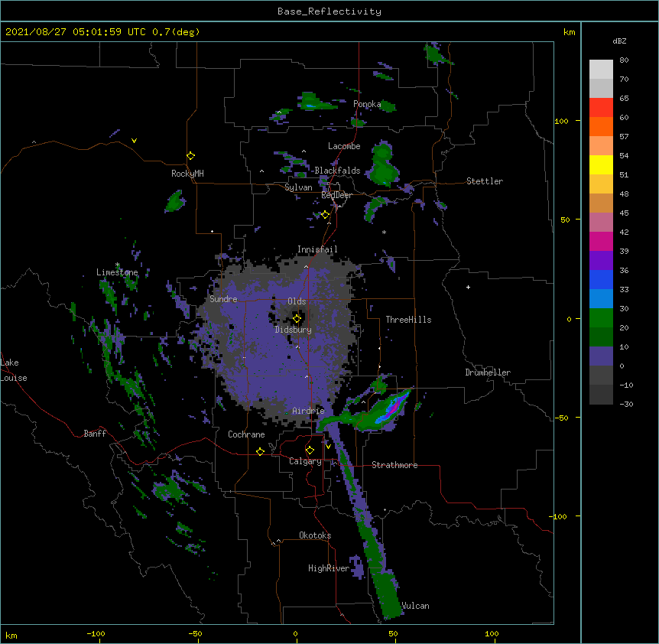Screen dimensions: 659x644
Task: Select the purple 39 to 36 dBZ legend swatch
Action: click(x=601, y=261)
